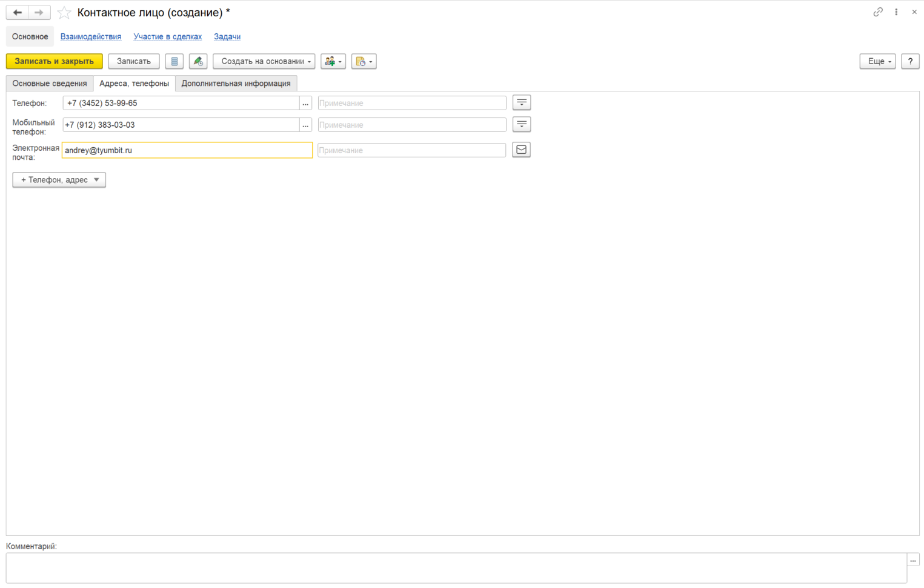Viewport: 924px width, 588px height.
Task: Open the Задачи link
Action: coord(227,36)
